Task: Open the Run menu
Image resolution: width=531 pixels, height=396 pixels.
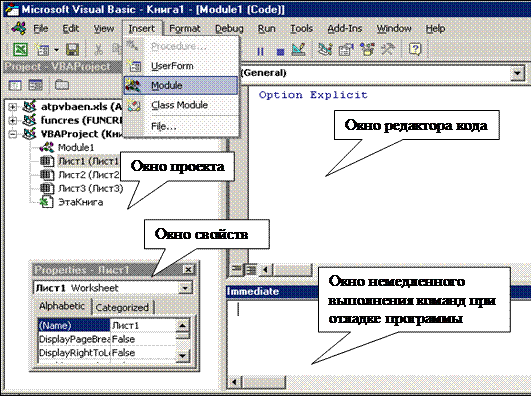Action: (x=267, y=29)
